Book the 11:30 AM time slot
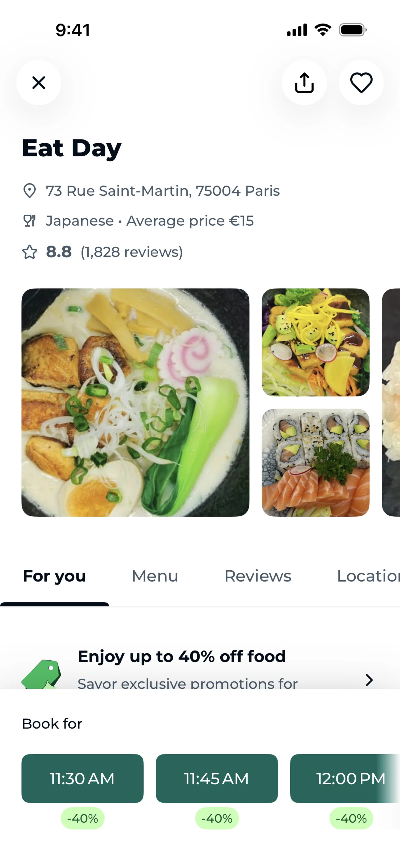The image size is (400, 868). [82, 778]
